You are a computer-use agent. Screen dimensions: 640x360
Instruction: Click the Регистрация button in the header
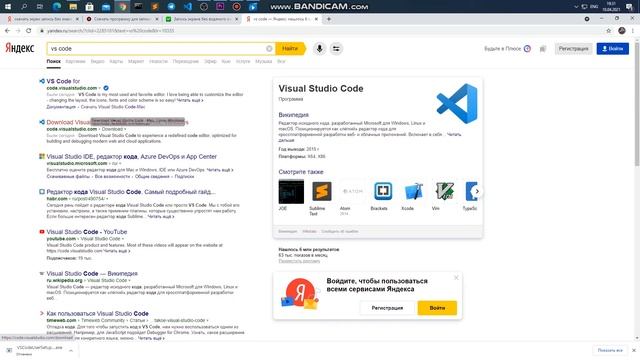pos(573,49)
